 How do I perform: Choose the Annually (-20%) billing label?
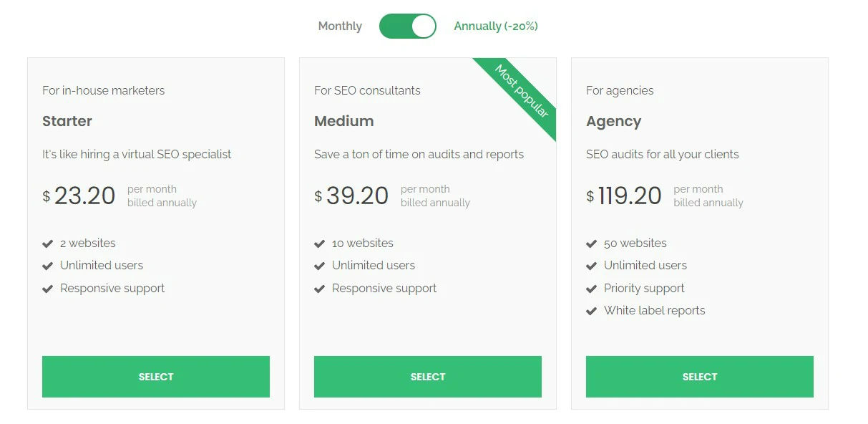coord(496,26)
